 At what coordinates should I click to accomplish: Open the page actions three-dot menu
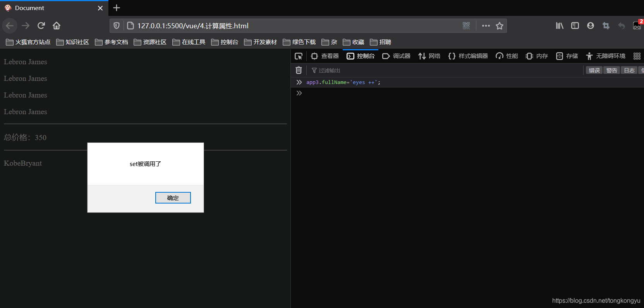486,26
